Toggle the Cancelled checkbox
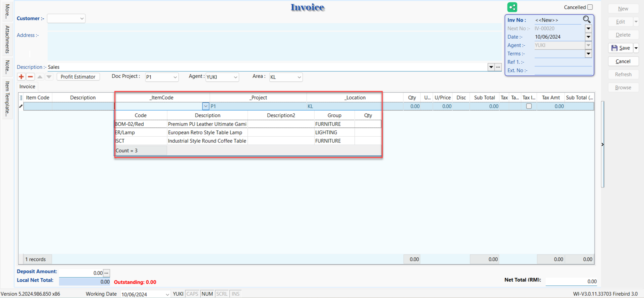 pyautogui.click(x=590, y=7)
